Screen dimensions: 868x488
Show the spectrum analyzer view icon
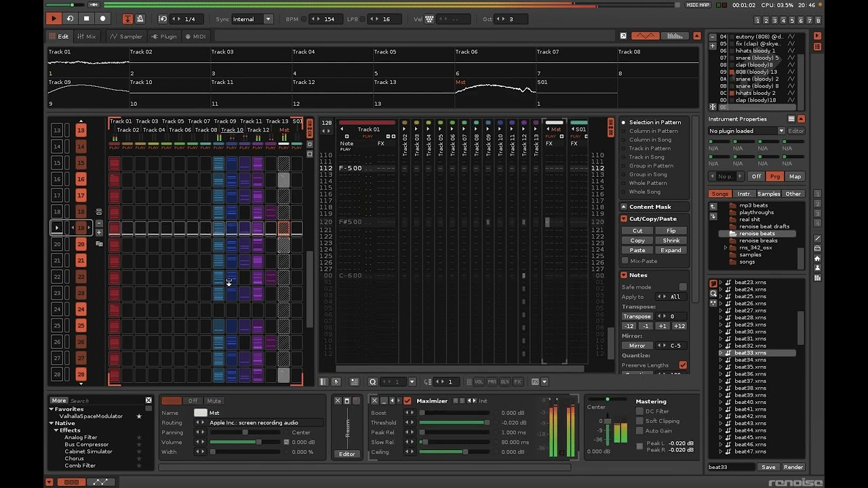point(675,36)
